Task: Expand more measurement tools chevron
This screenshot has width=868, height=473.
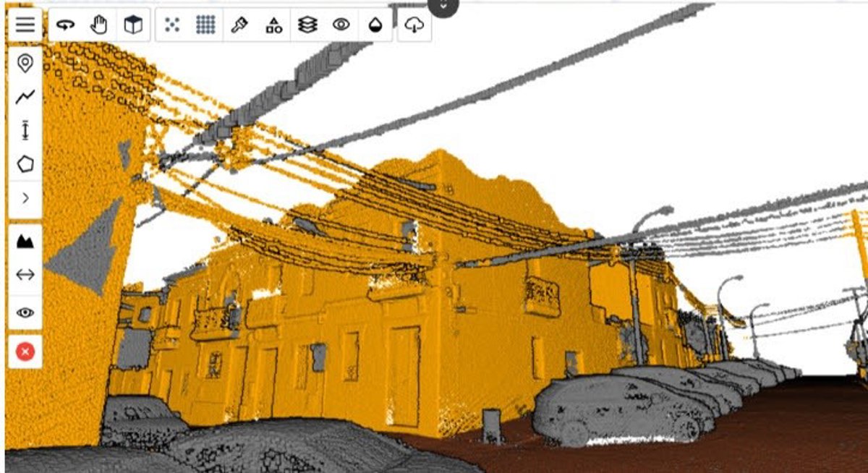Action: (x=25, y=197)
